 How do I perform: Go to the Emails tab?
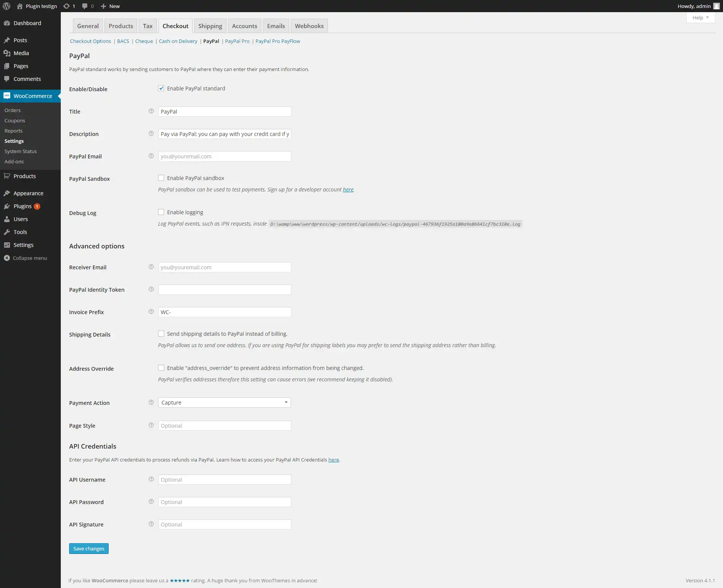(x=276, y=26)
